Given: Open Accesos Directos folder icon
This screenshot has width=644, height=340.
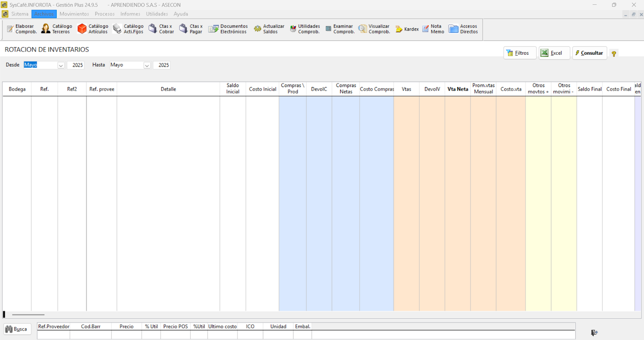Looking at the screenshot, I should 454,29.
